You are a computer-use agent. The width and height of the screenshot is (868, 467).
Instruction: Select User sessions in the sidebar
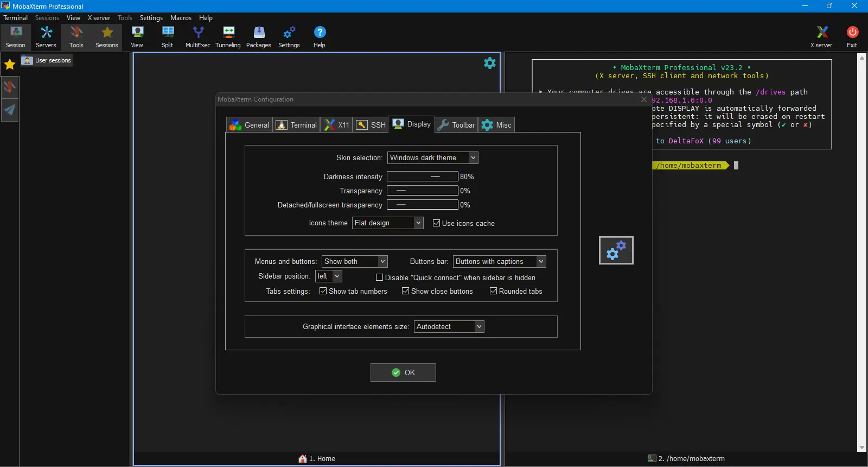click(x=47, y=60)
